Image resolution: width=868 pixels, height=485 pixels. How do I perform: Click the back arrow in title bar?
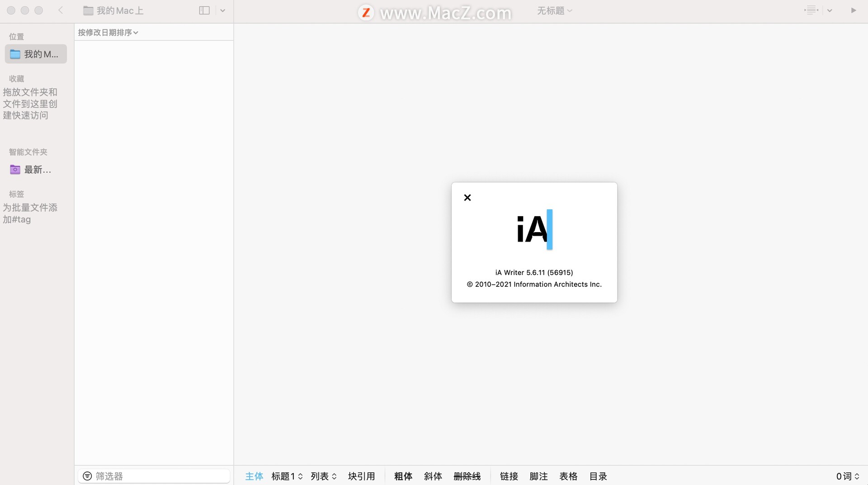point(61,10)
